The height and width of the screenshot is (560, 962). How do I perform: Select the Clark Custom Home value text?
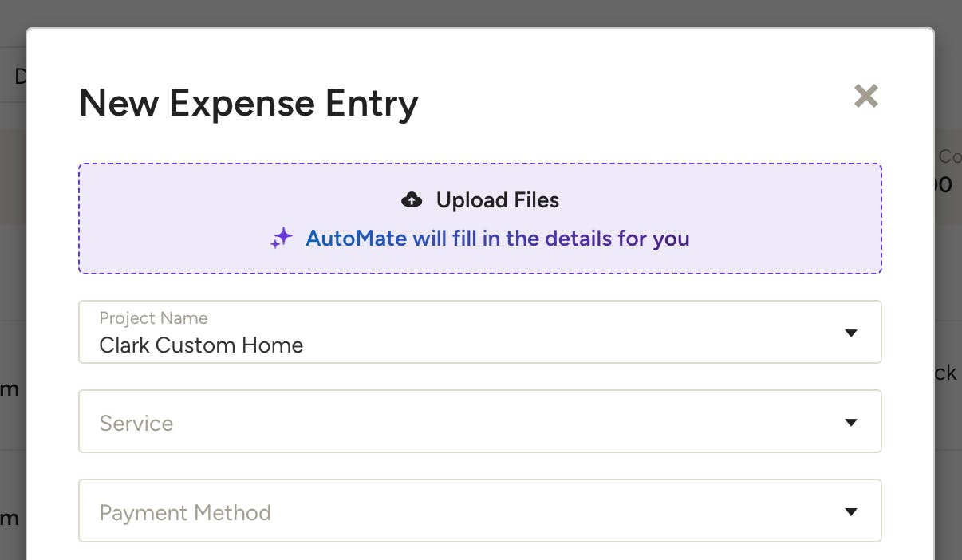[201, 345]
